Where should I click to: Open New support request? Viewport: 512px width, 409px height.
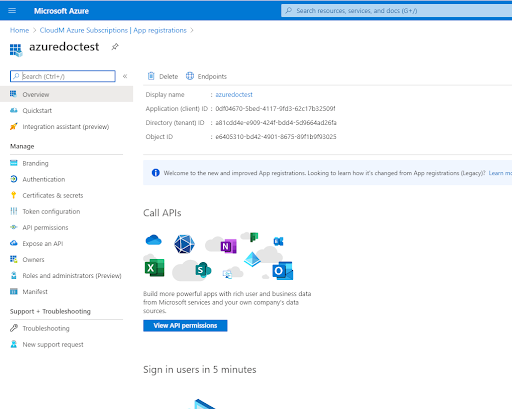click(x=53, y=344)
